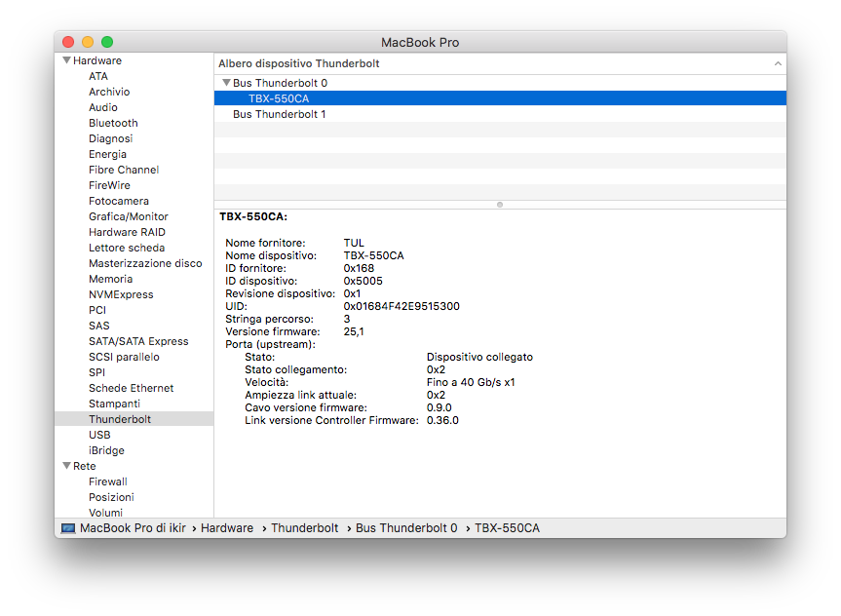
Task: Select Stampanti in the sidebar
Action: (114, 403)
